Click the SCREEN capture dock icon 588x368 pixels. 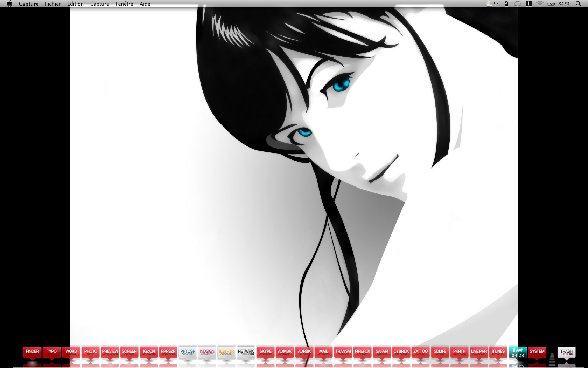[x=129, y=352]
